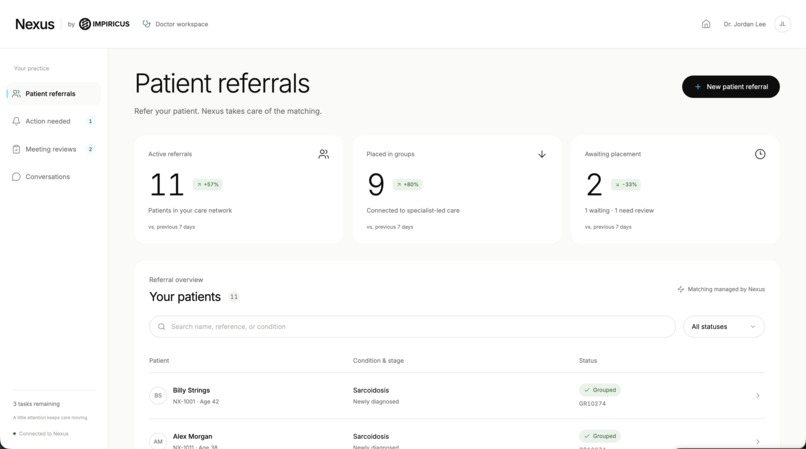Open the All statuses dropdown

724,327
